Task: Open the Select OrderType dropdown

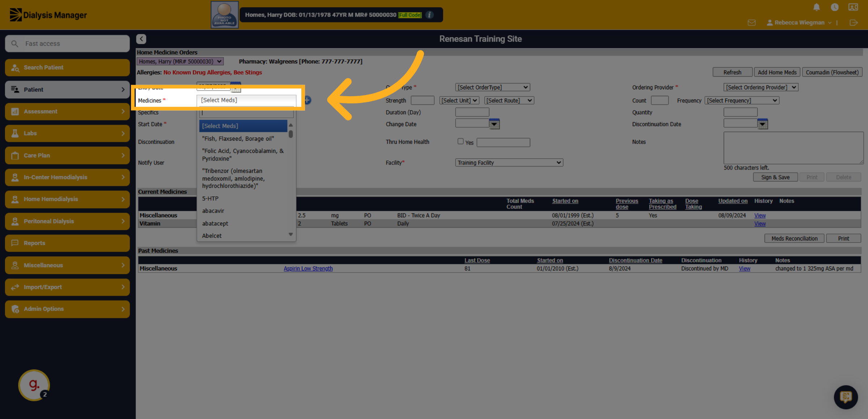Action: [493, 87]
